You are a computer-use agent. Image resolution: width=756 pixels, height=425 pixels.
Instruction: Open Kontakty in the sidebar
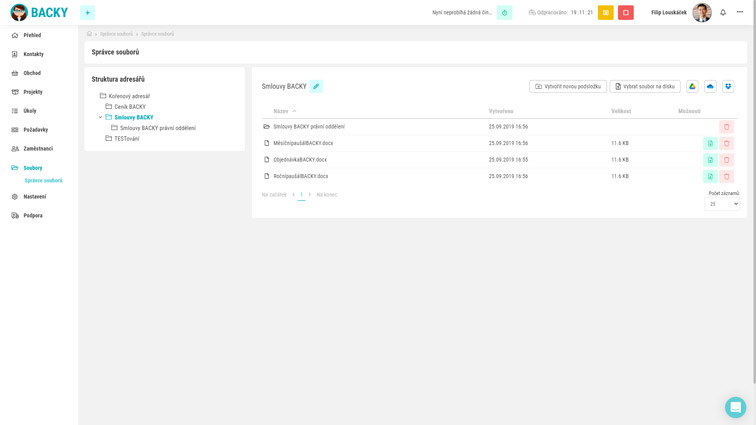click(33, 54)
